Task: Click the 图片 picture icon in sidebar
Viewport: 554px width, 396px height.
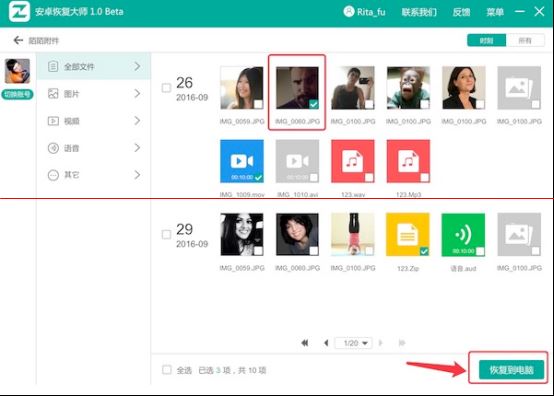Action: click(x=53, y=94)
